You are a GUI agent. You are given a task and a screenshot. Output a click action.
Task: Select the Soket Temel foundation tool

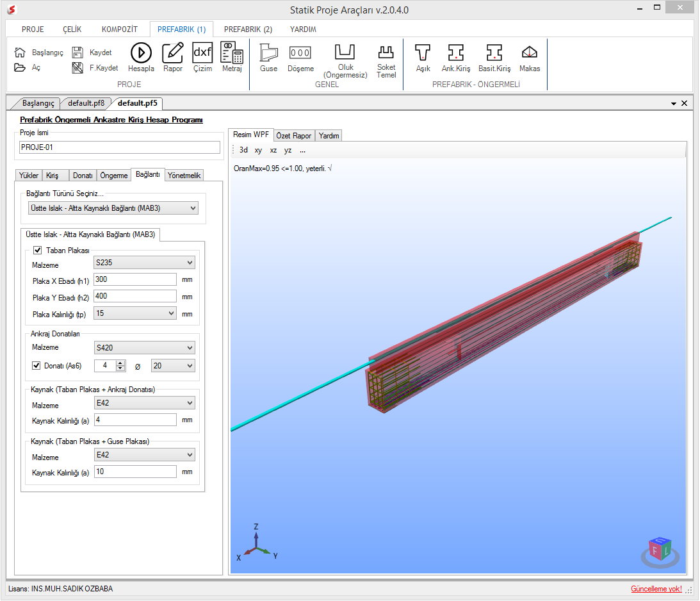386,52
